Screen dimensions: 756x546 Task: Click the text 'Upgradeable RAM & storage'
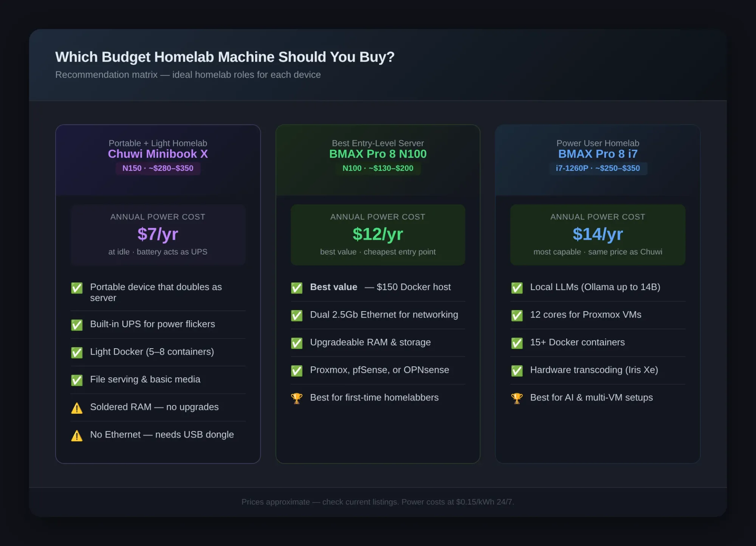point(370,343)
